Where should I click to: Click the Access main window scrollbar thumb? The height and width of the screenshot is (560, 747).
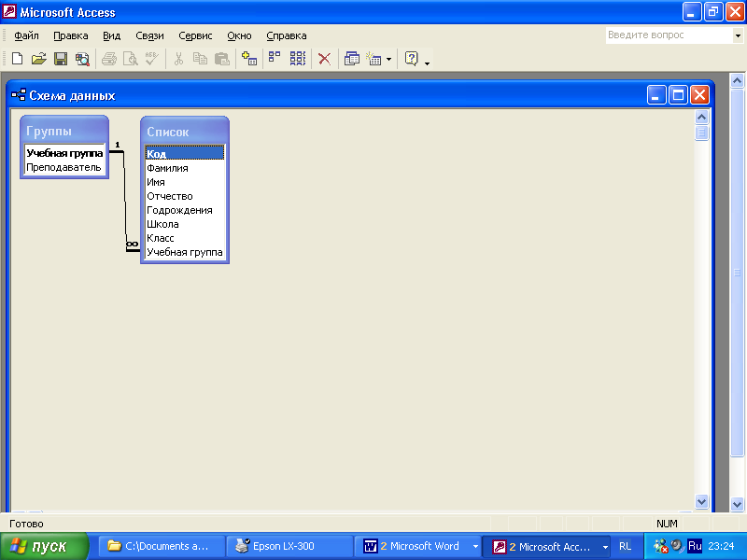pos(737,272)
